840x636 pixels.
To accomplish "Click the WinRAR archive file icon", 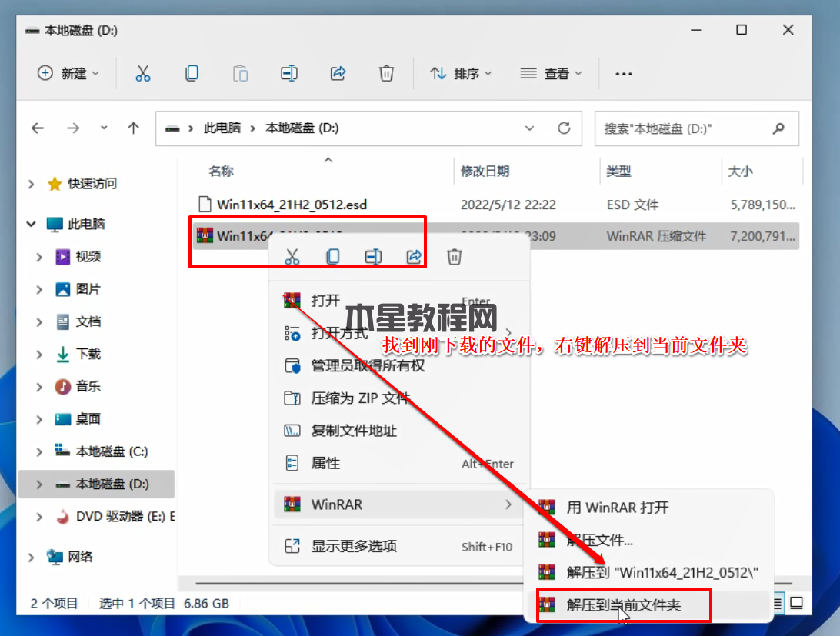I will (x=205, y=235).
